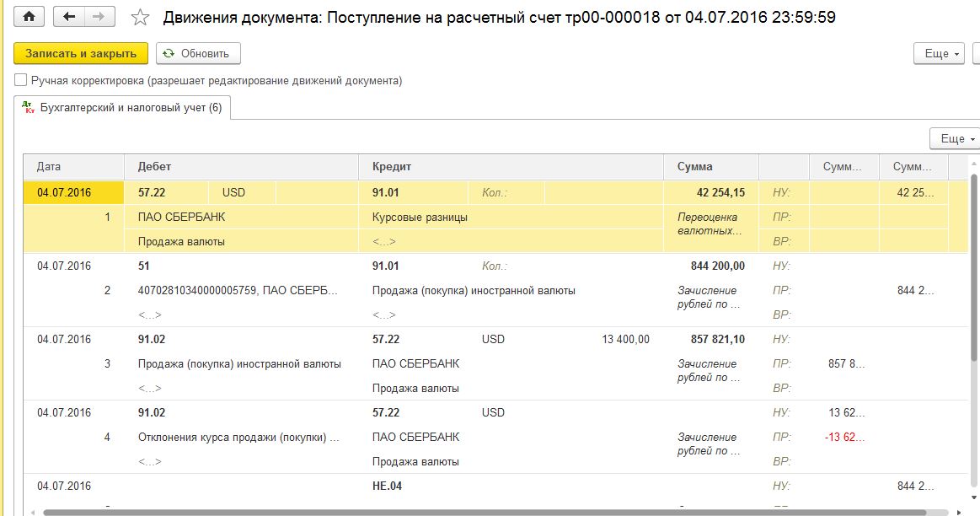Screen dimensions: 980x516
Task: Select the row with sum 844 200,00
Action: point(711,266)
